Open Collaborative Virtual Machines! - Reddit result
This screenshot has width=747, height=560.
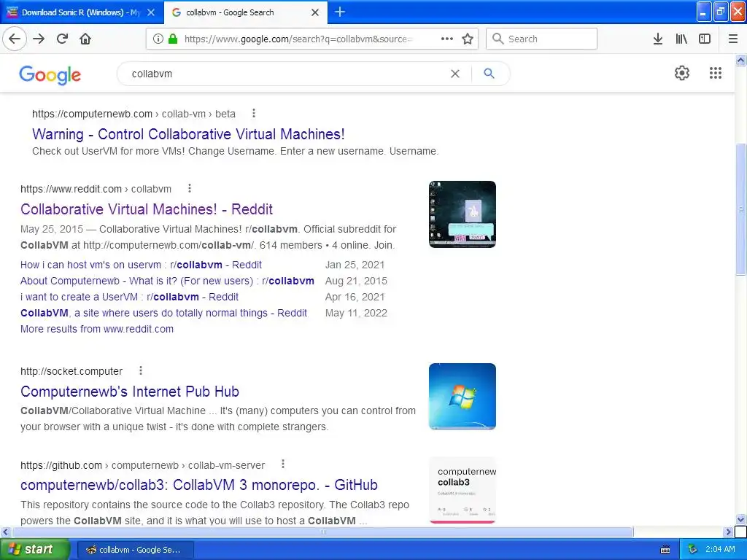click(x=147, y=209)
